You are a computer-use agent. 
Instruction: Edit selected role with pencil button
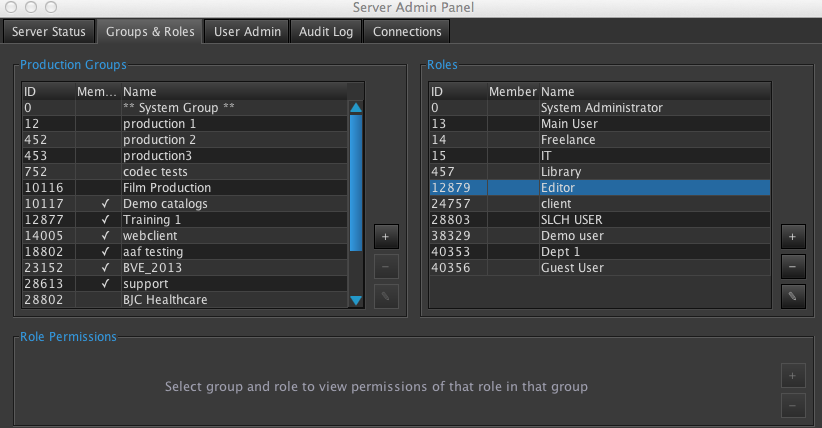click(792, 295)
